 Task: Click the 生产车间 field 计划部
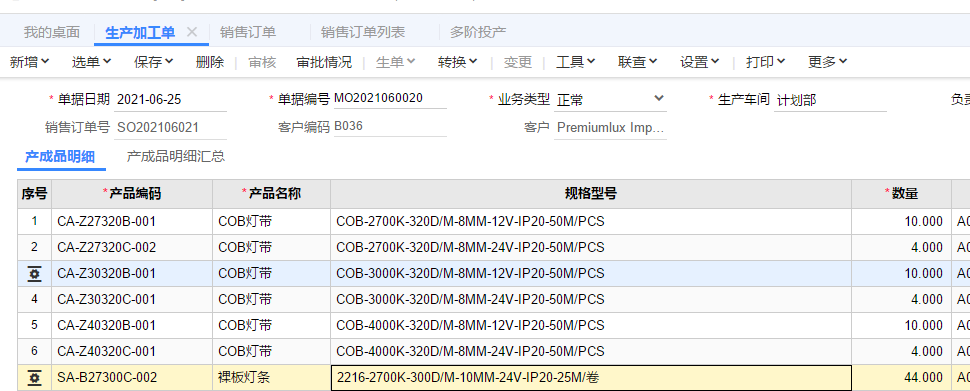pos(830,100)
